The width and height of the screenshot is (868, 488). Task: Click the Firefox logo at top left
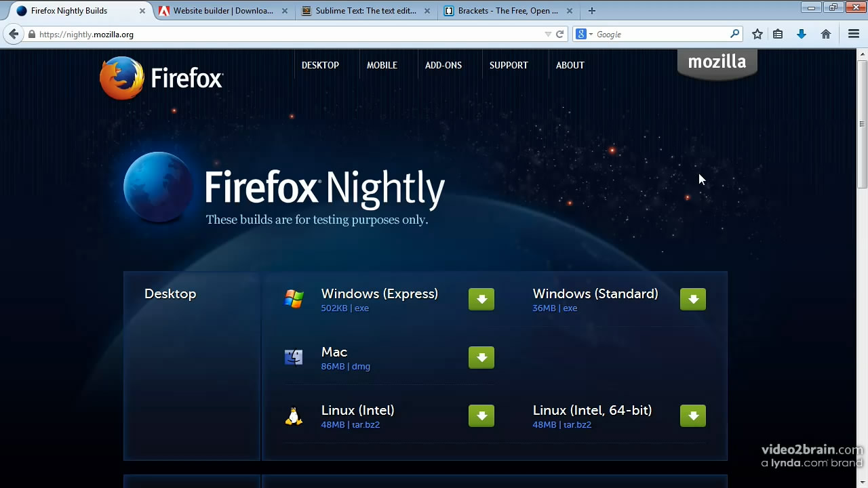pyautogui.click(x=161, y=79)
